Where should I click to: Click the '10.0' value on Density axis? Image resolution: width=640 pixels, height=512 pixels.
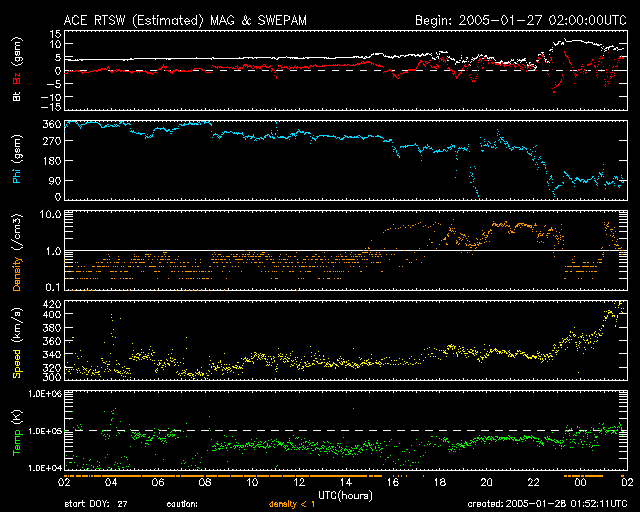pos(50,214)
